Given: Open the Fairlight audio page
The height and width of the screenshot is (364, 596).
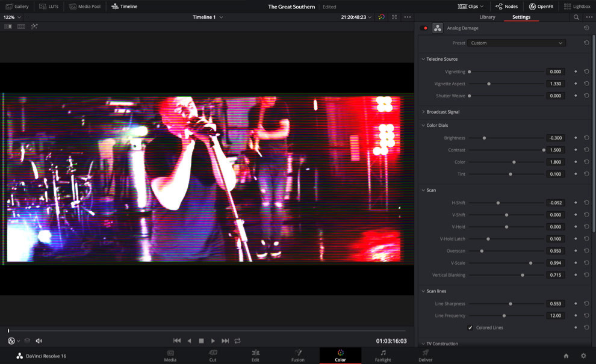Looking at the screenshot, I should [x=383, y=356].
